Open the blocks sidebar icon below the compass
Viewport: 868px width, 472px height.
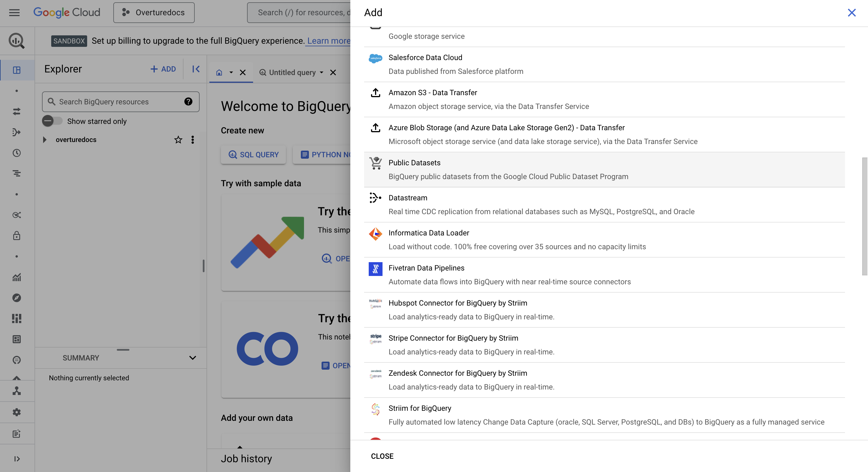point(16,318)
